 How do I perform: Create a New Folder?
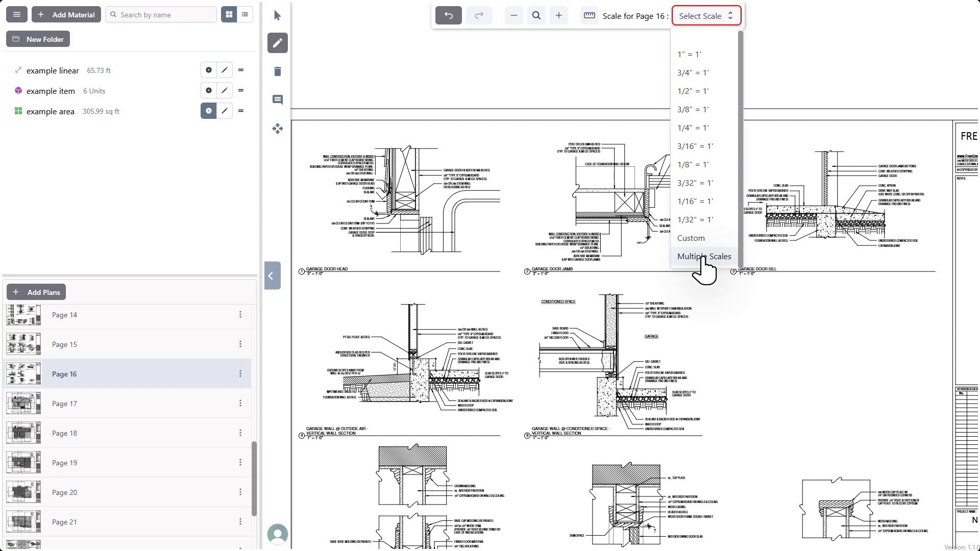point(38,39)
